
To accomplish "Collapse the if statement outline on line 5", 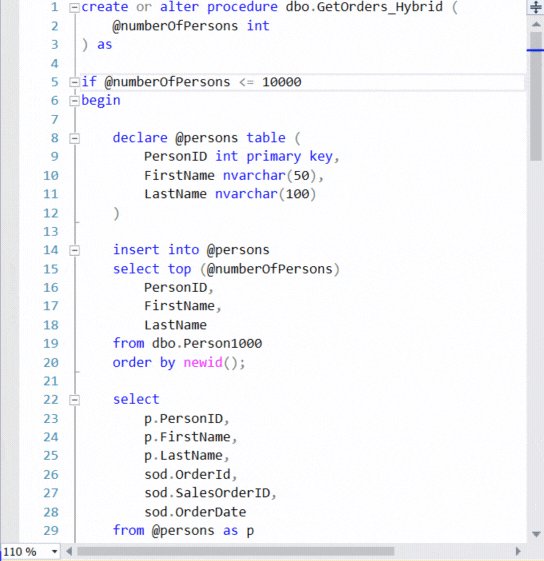I will [x=74, y=82].
